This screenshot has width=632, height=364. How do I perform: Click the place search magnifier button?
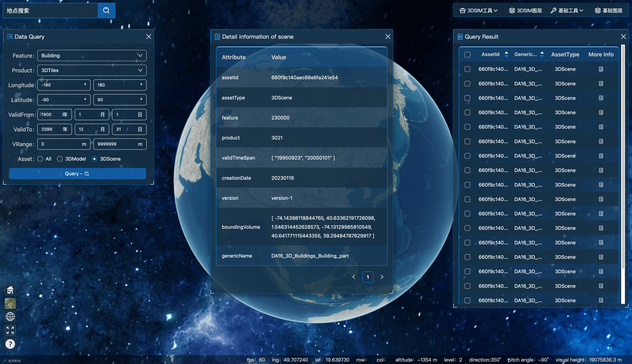pos(106,10)
